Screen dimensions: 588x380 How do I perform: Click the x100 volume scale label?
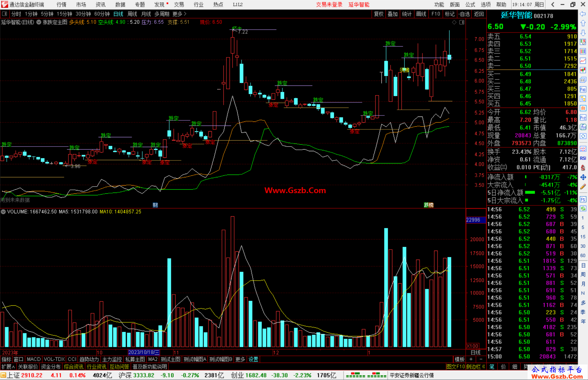pos(473,346)
